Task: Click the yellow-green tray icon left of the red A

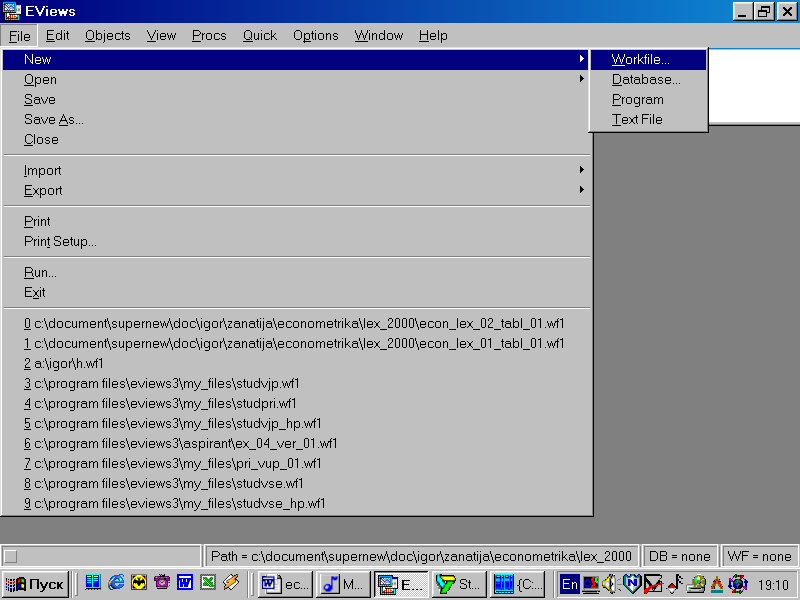Action: click(696, 584)
